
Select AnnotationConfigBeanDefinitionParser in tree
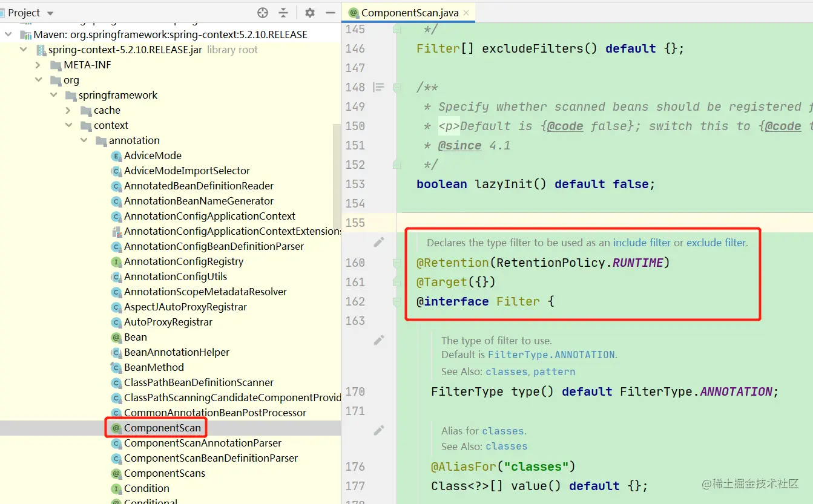coord(214,246)
